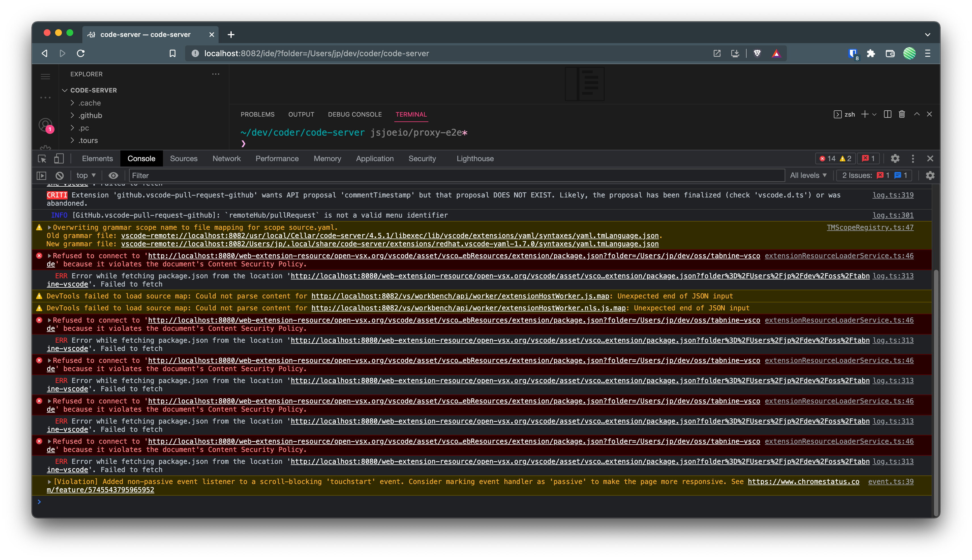Image resolution: width=972 pixels, height=560 pixels.
Task: Switch to the Network tab
Action: pos(226,159)
